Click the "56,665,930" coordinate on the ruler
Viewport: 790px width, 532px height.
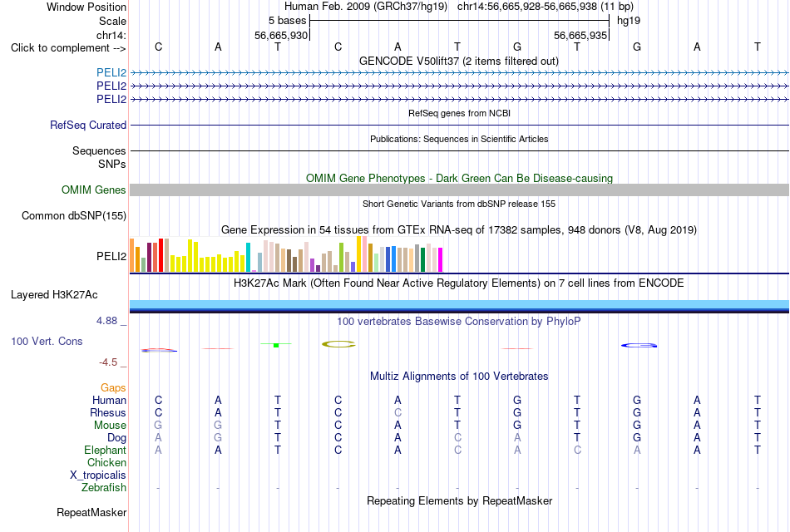tap(280, 35)
